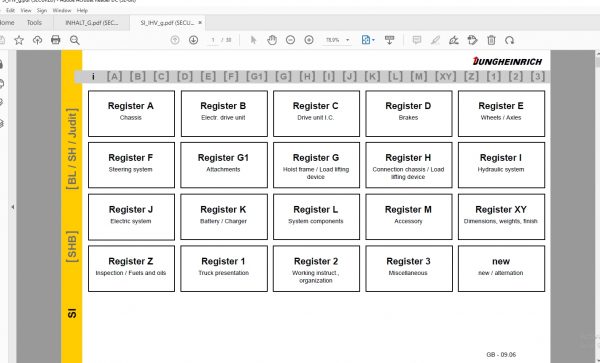
Task: Open Register A Chassis
Action: 131,114
